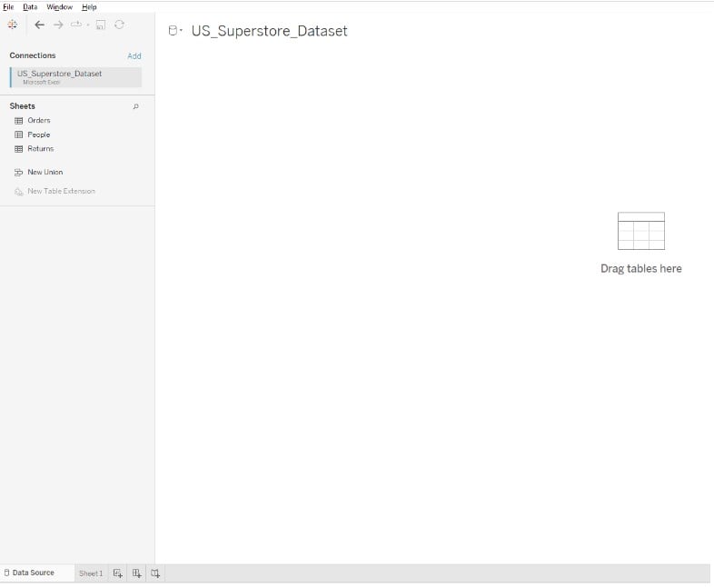Viewport: 714px width, 588px height.
Task: Select the US_Superstore_Dataset connection
Action: (75, 77)
